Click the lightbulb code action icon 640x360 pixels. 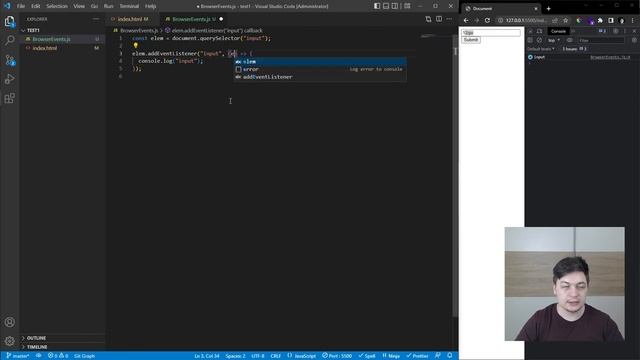[x=136, y=46]
